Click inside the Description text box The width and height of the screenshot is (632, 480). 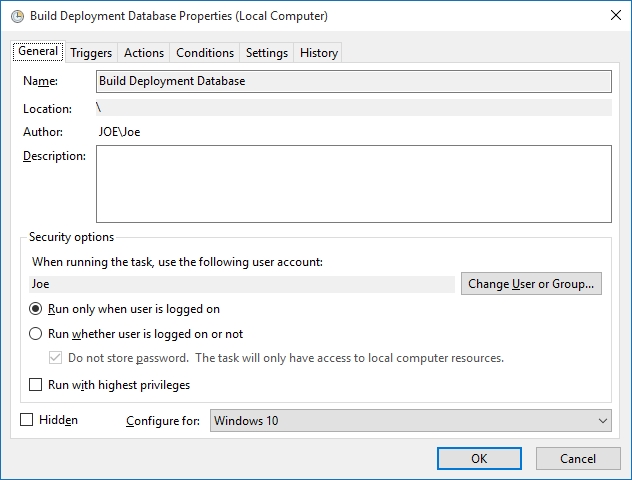coord(354,183)
